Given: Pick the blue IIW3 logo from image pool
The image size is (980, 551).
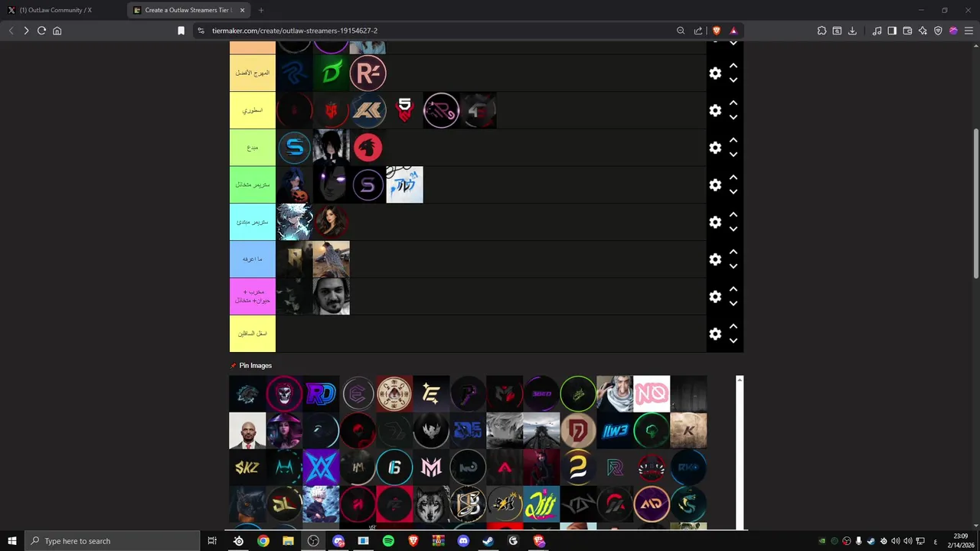Looking at the screenshot, I should point(615,430).
